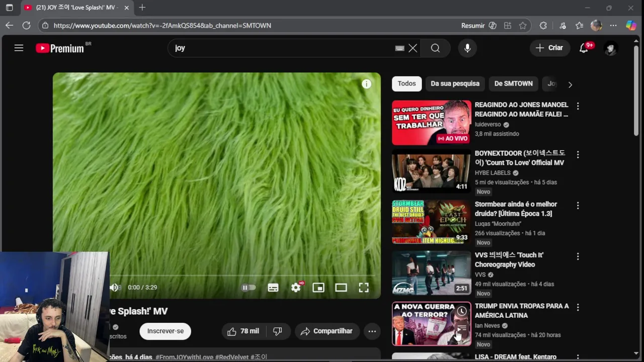Visit HYBE LABELS channel
Viewport: 644px width, 362px height.
493,173
